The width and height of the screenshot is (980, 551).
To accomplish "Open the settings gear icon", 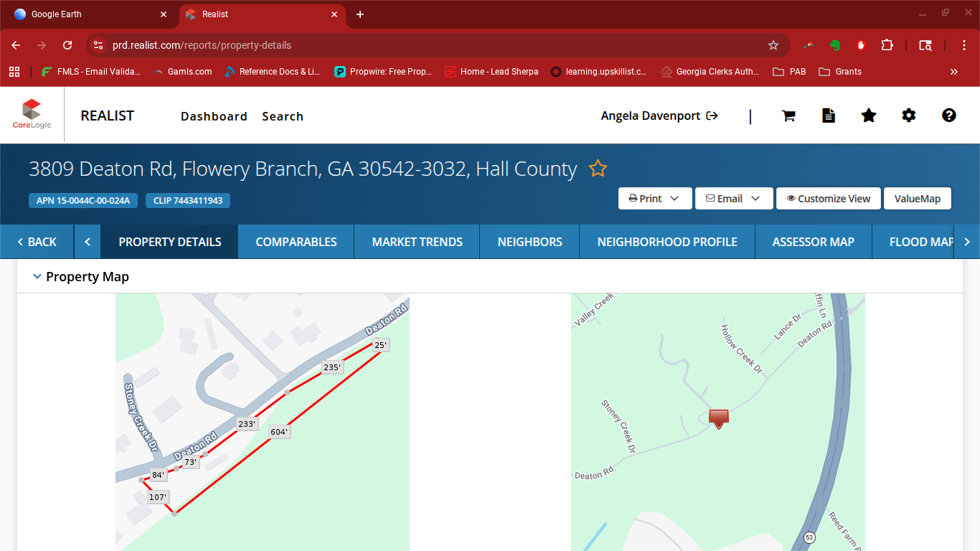I will (909, 116).
